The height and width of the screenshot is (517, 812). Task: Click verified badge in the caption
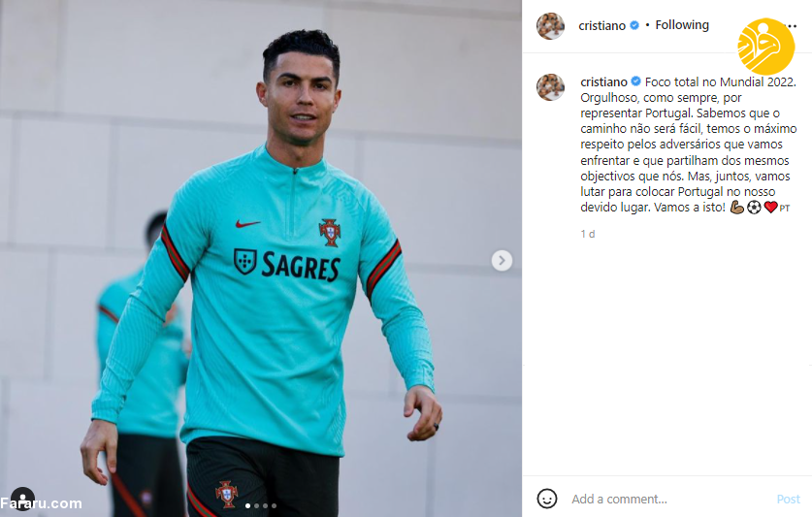636,81
